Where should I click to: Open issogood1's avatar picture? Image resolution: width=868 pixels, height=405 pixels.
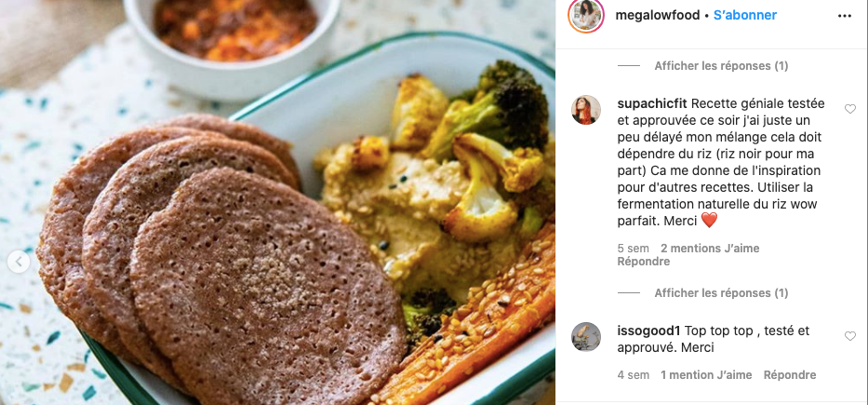click(586, 337)
